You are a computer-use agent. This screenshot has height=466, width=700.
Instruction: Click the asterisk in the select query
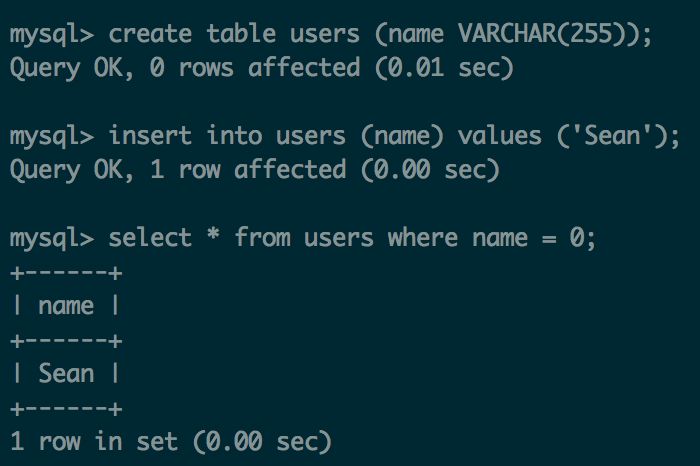point(213,234)
